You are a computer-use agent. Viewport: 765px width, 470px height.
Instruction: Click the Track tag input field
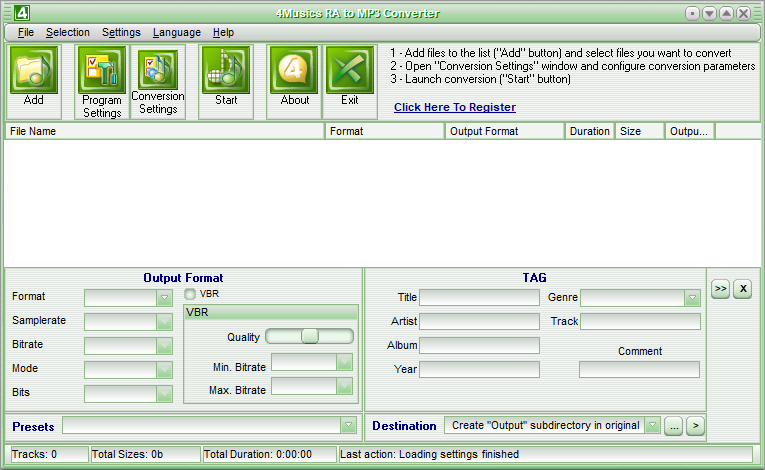[640, 322]
